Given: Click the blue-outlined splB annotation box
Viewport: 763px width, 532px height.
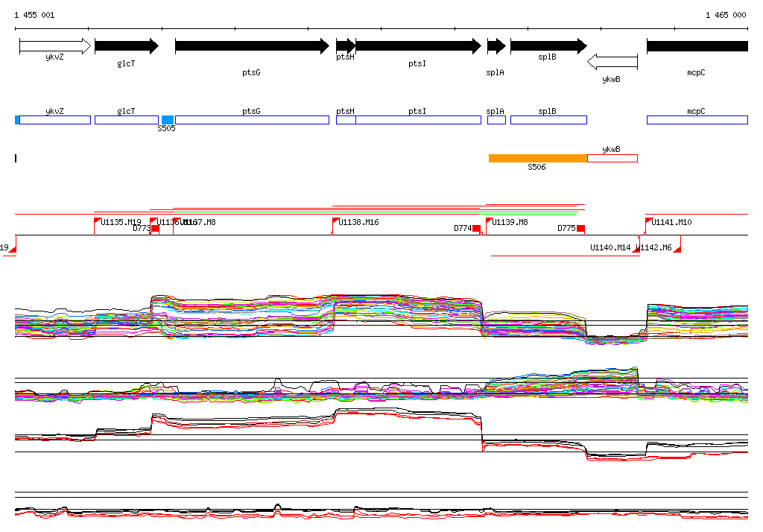Looking at the screenshot, I should [x=549, y=120].
